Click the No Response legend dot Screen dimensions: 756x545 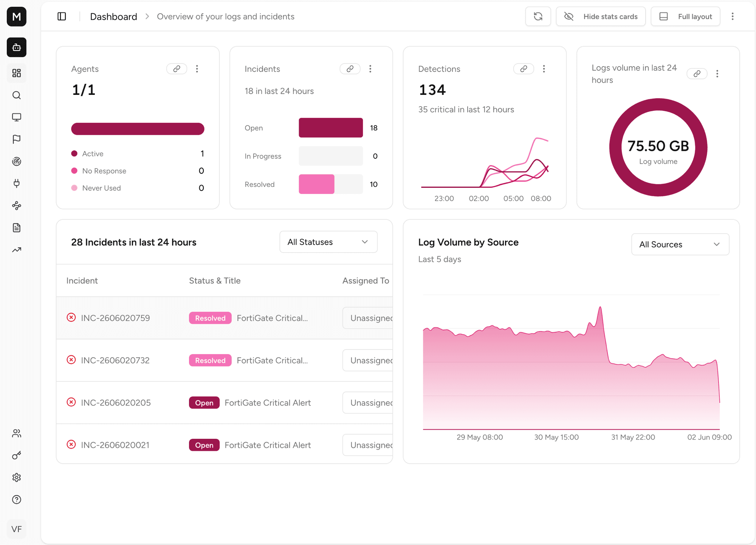[x=74, y=171]
